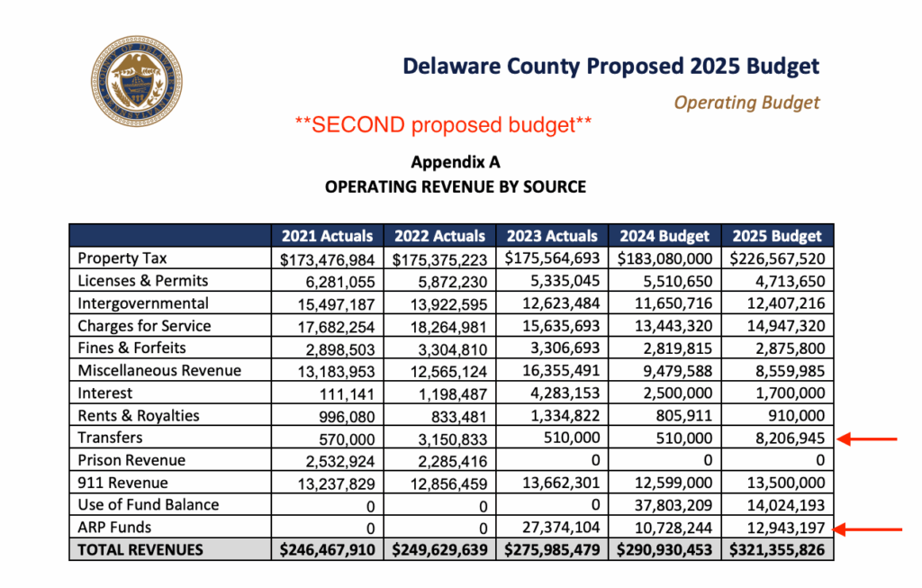Select the 2022 Actuals column header

coord(439,236)
